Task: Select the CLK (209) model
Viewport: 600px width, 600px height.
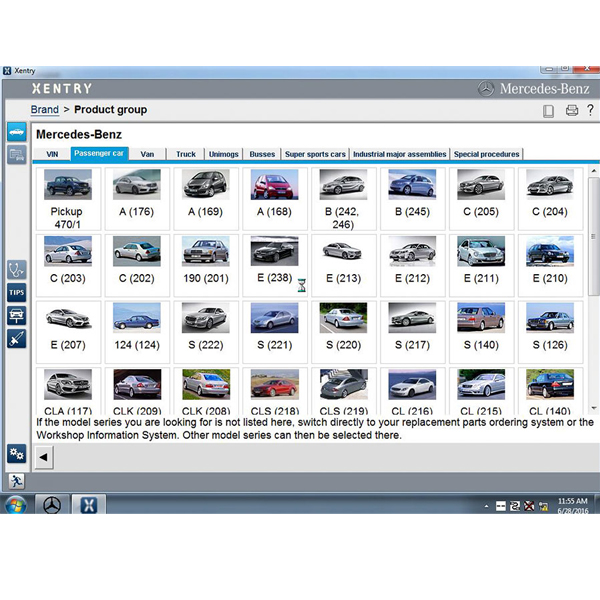Action: pos(137,391)
